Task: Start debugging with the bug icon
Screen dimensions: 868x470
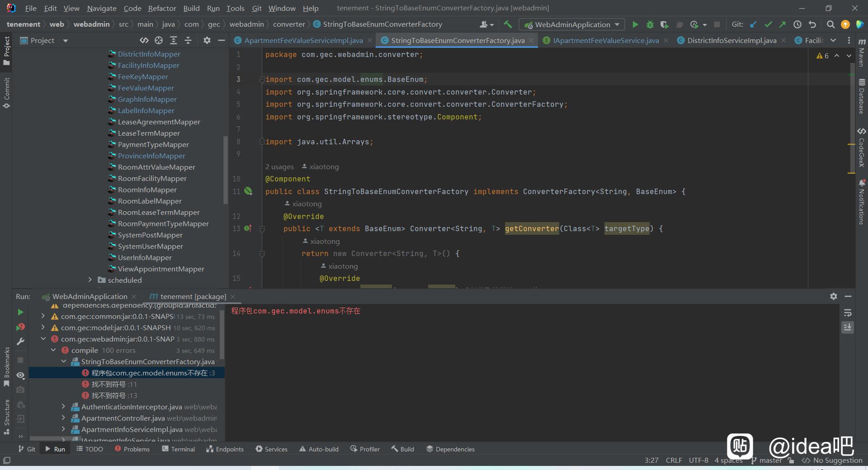Action: coord(650,24)
